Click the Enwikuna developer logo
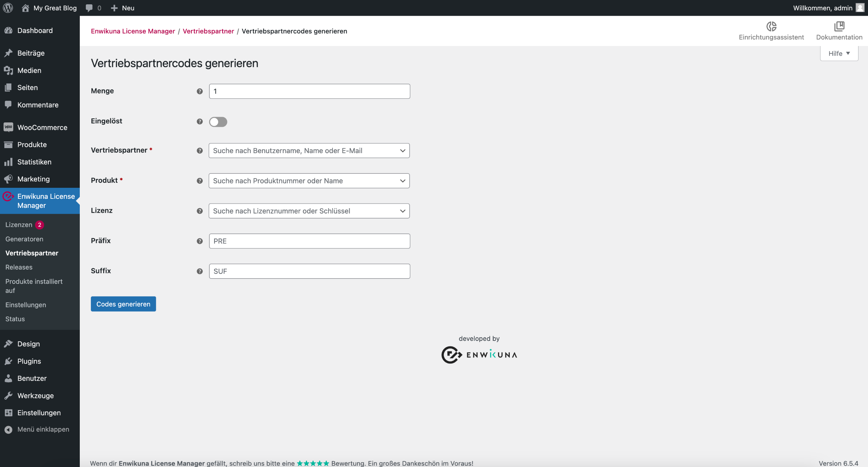 coord(479,355)
